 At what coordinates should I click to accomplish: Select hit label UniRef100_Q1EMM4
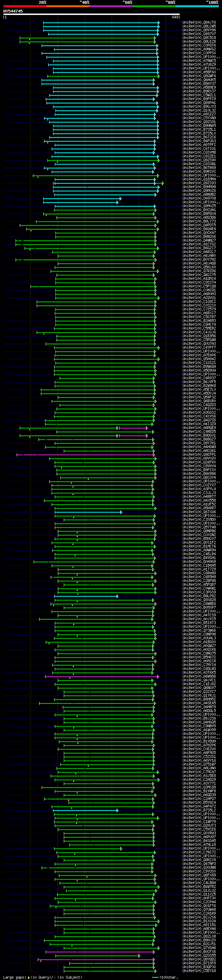click(199, 179)
